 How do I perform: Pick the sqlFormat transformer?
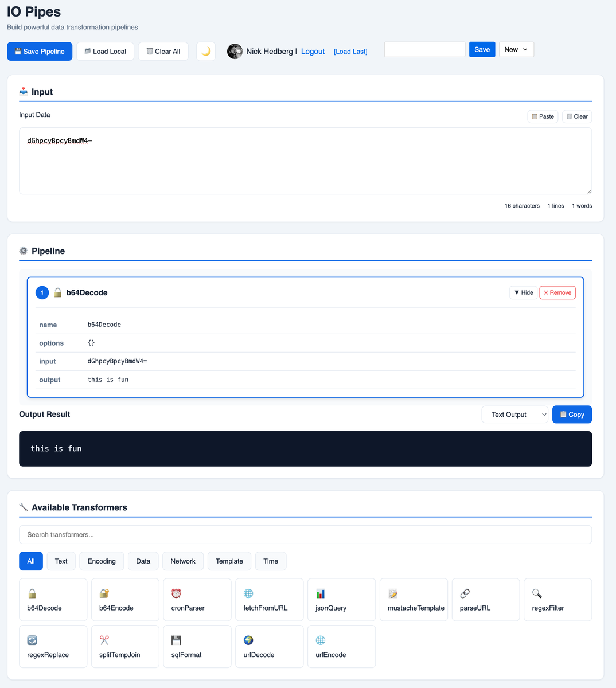pos(197,647)
